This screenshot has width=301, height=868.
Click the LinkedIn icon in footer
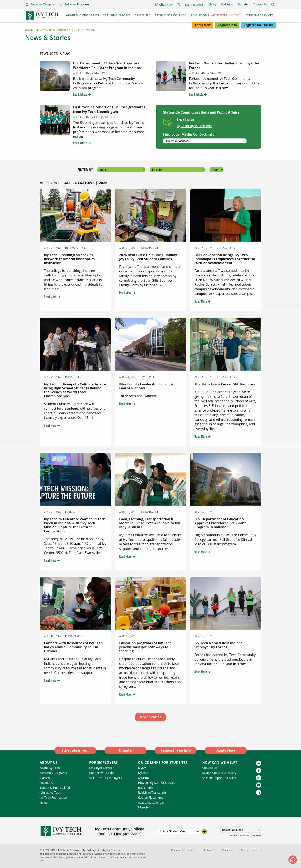259,763
